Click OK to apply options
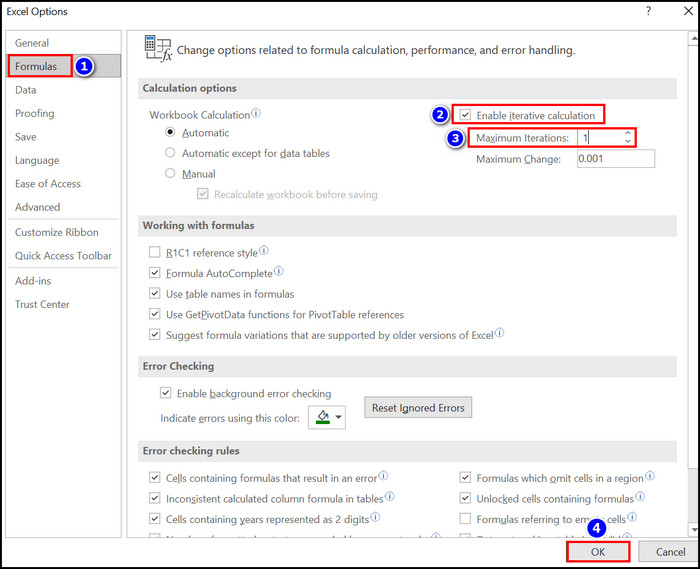The width and height of the screenshot is (700, 569). [x=598, y=552]
